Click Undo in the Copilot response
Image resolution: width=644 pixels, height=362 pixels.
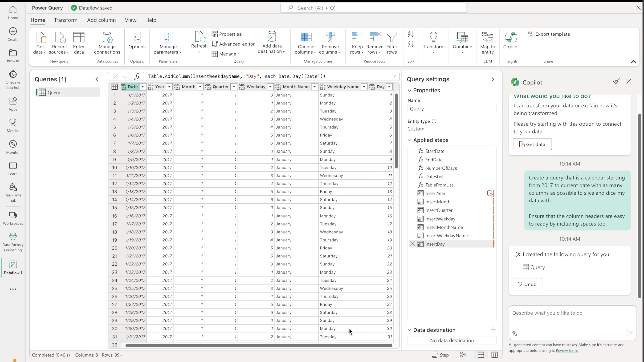(528, 284)
